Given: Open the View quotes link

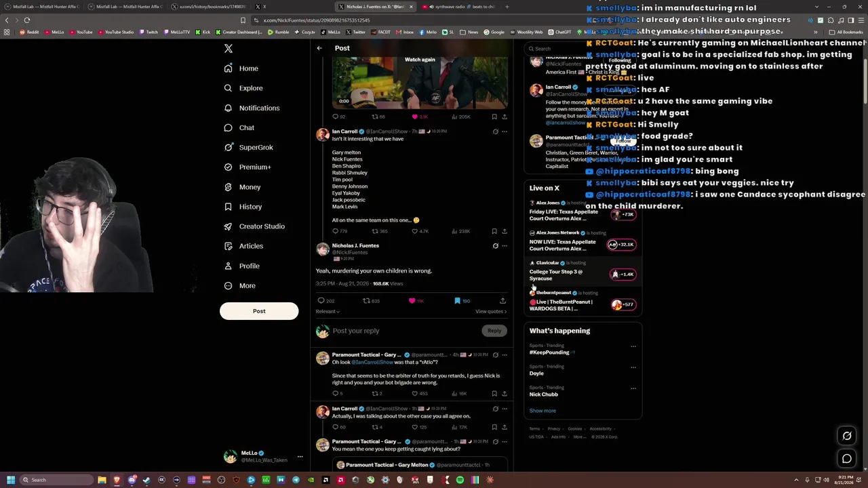Looking at the screenshot, I should [491, 312].
